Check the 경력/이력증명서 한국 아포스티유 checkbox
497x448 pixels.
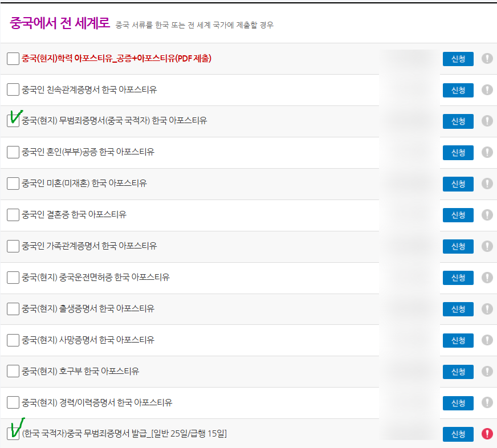click(x=13, y=402)
